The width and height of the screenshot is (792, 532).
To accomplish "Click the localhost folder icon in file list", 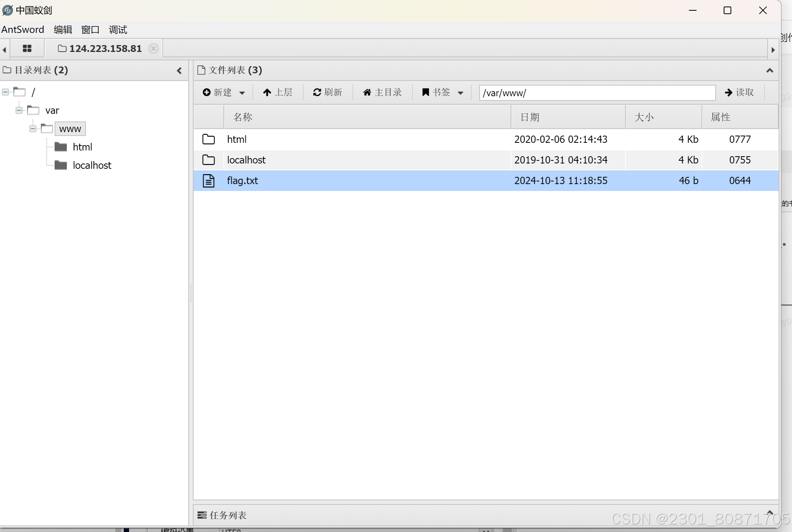I will [x=209, y=160].
